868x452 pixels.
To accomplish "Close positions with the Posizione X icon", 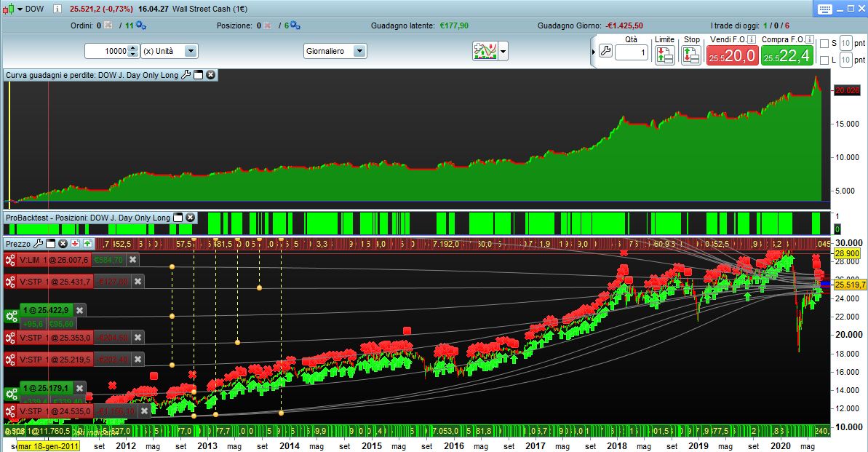I will (267, 25).
